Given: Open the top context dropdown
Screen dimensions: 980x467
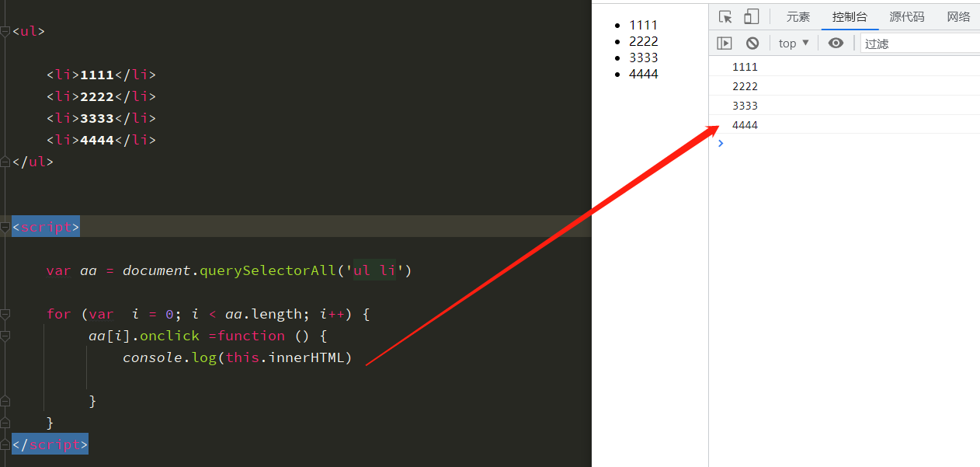Looking at the screenshot, I should 794,44.
